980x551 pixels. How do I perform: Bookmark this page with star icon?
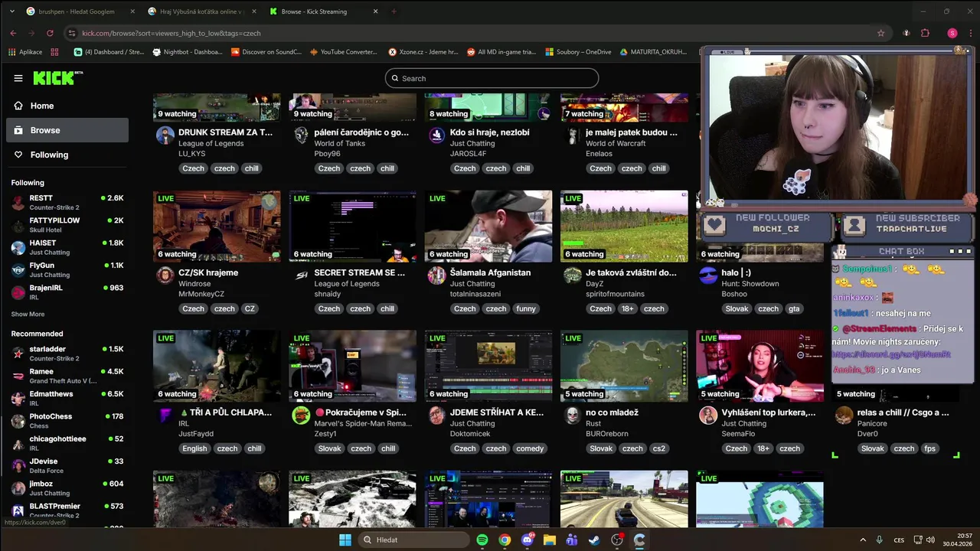[x=881, y=33]
